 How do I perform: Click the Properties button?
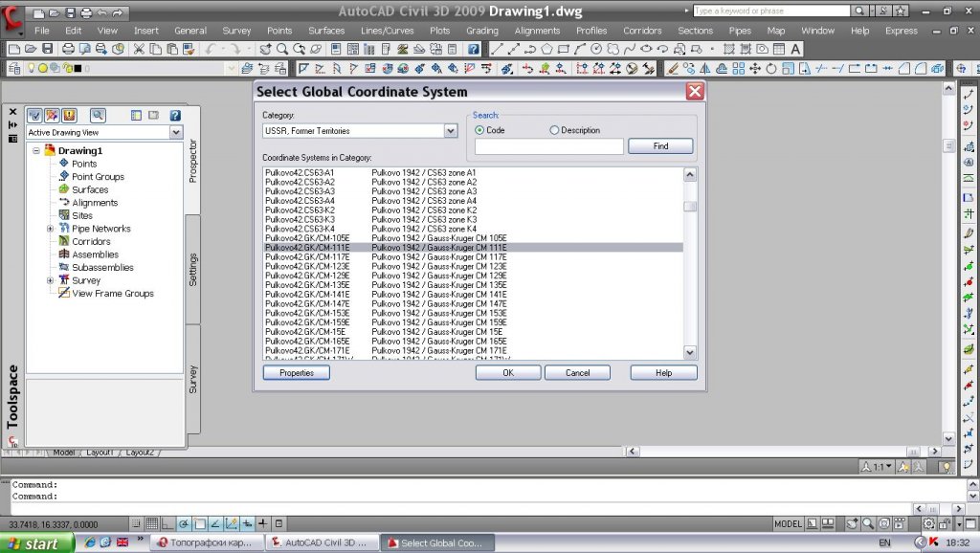coord(296,373)
